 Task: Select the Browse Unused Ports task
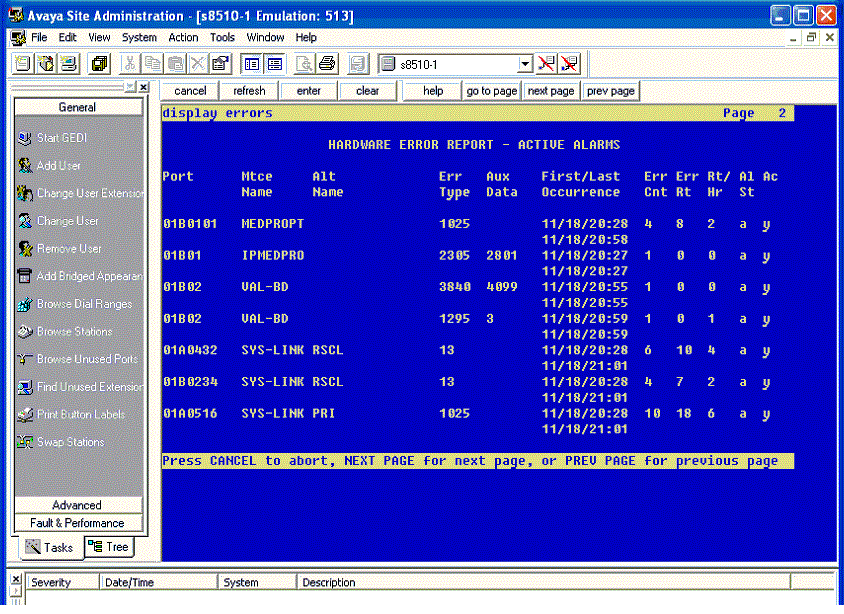pyautogui.click(x=78, y=358)
